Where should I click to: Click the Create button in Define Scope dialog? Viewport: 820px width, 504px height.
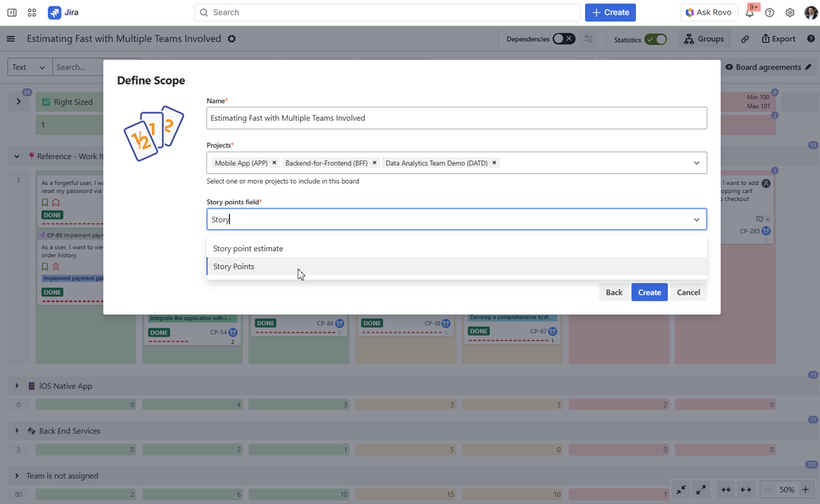(649, 292)
